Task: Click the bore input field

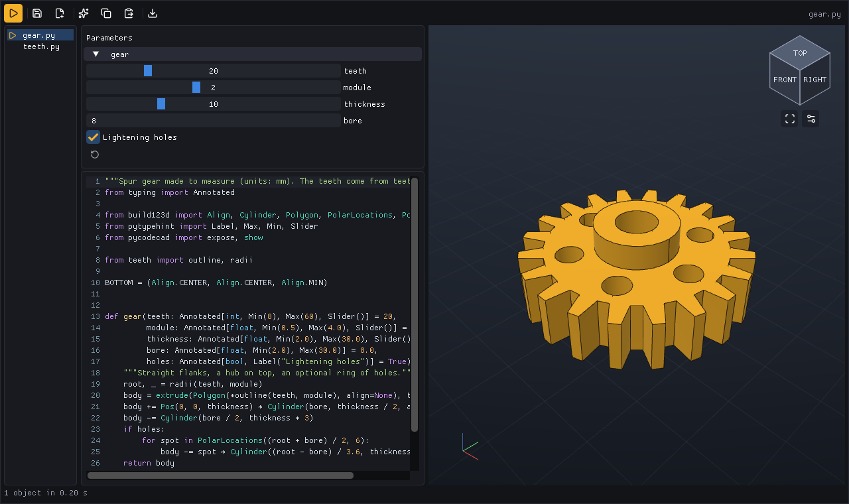Action: click(213, 121)
